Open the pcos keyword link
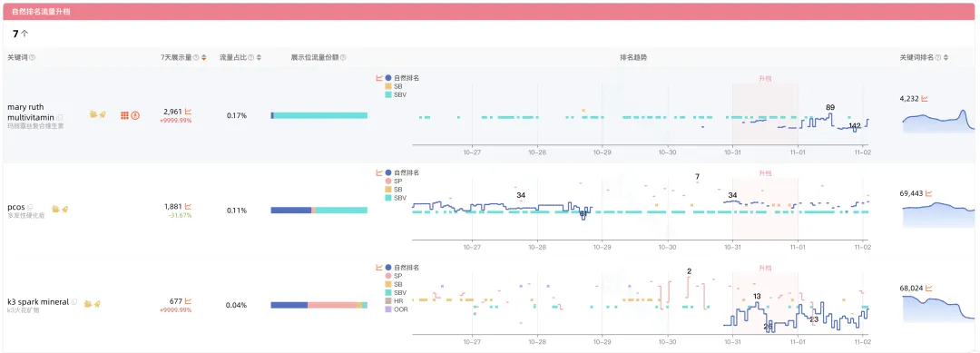This screenshot has width=980, height=353. tap(15, 206)
